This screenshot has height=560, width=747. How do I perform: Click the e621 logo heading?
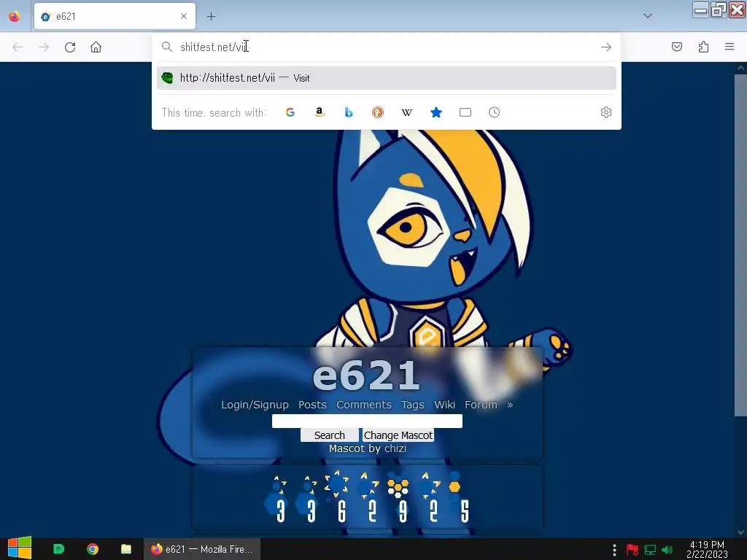(366, 376)
